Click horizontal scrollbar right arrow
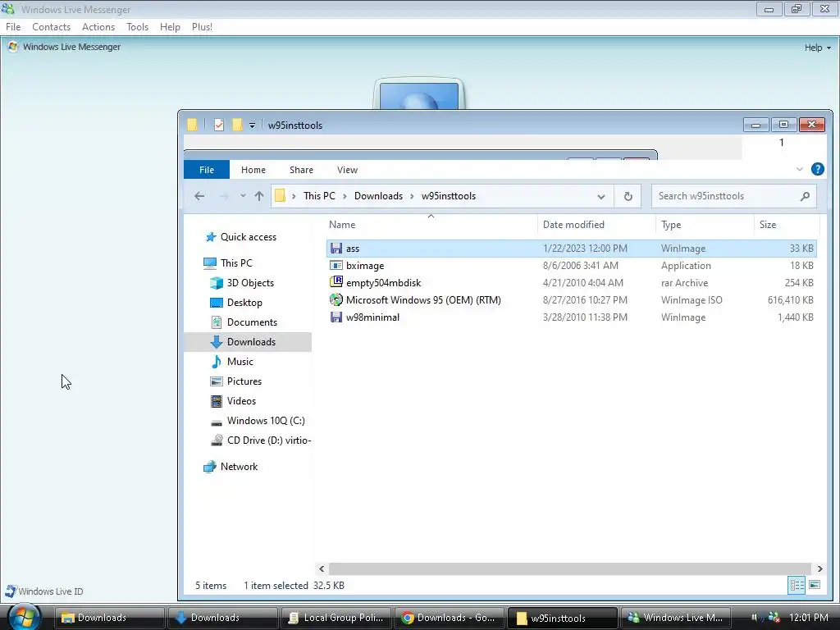 tap(819, 568)
